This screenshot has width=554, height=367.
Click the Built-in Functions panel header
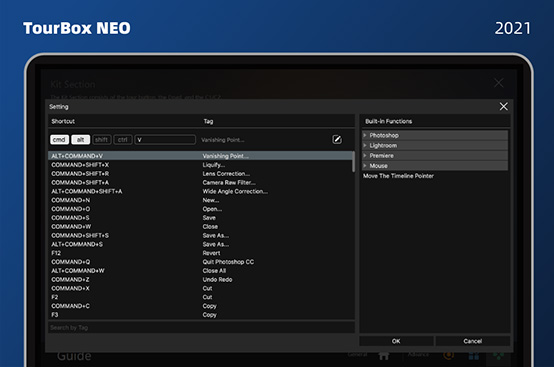tap(388, 121)
